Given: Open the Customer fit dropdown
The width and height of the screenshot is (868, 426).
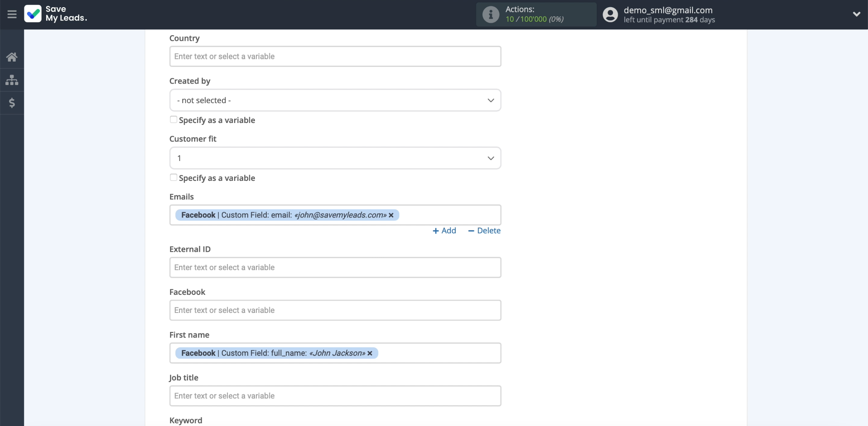Looking at the screenshot, I should click(335, 158).
